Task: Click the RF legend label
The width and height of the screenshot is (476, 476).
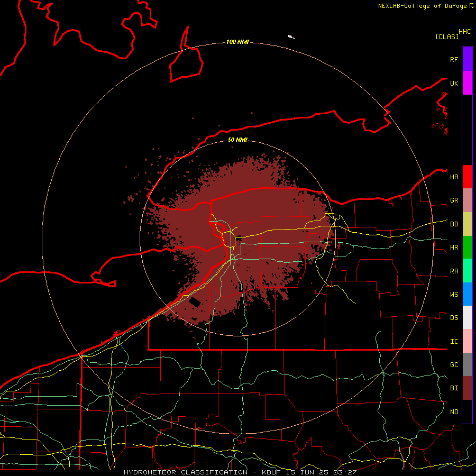Action: (454, 59)
